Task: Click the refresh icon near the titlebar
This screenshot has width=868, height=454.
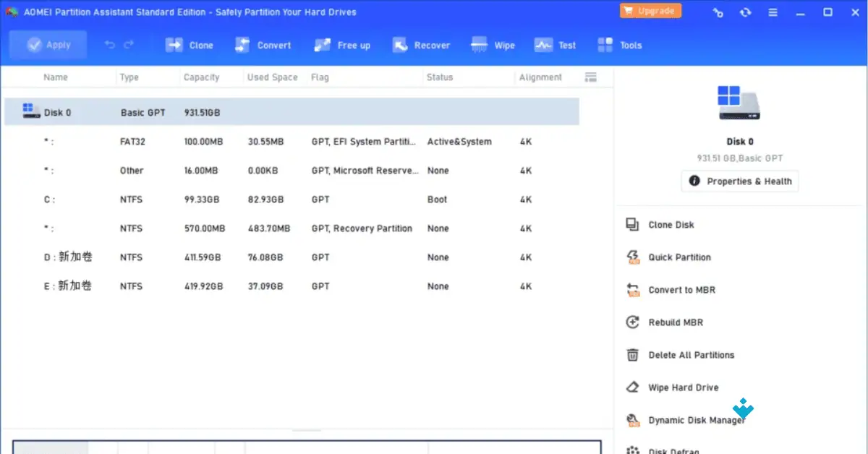Action: click(x=745, y=12)
